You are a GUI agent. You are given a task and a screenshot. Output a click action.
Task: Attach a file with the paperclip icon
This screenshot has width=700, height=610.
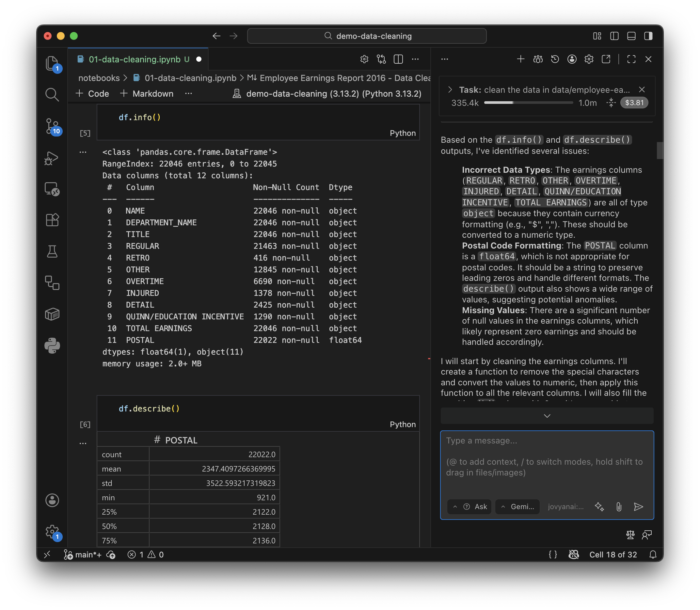coord(619,507)
